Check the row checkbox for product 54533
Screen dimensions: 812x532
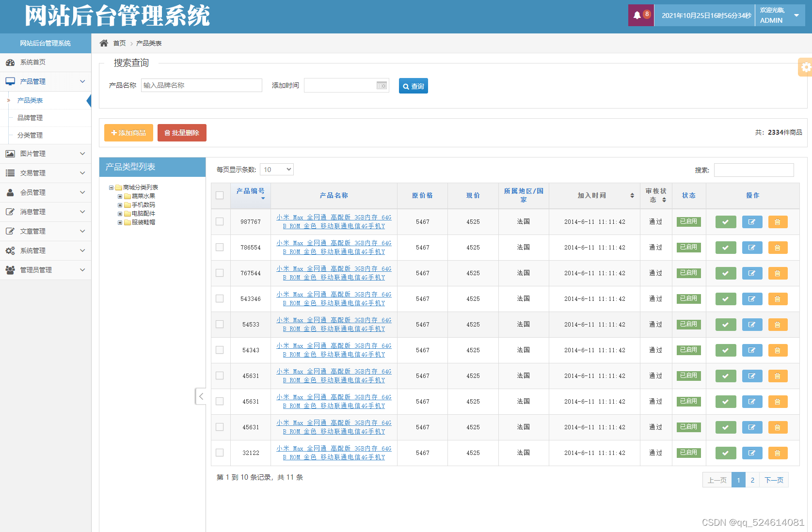(220, 324)
